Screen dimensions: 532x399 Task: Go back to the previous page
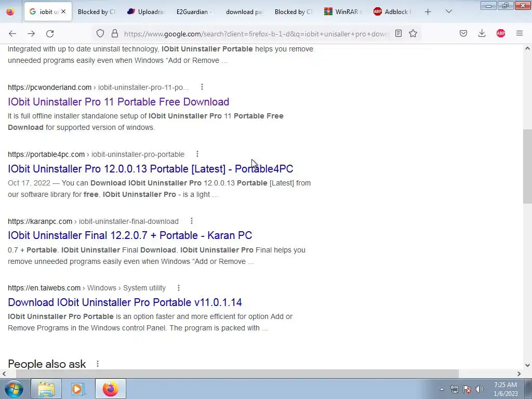click(12, 33)
